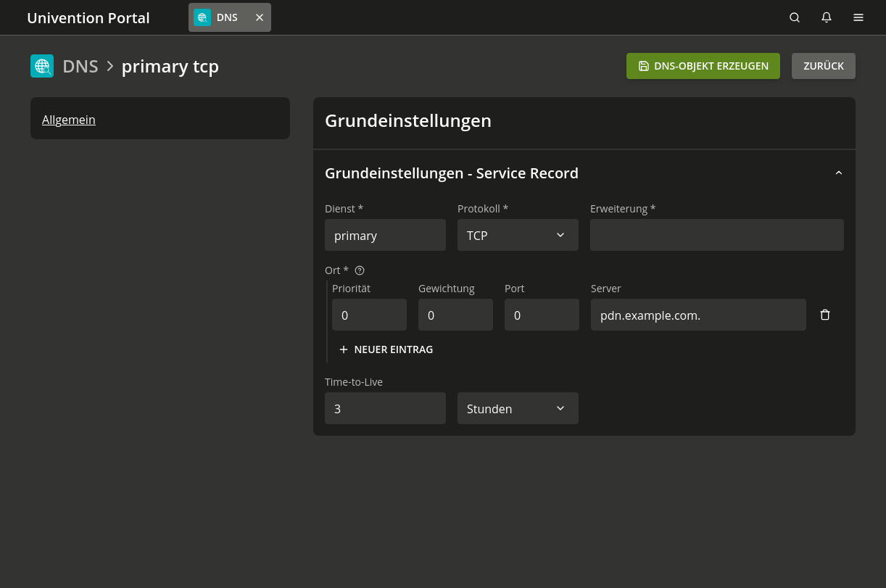Focus the Erweiterung input field
The height and width of the screenshot is (588, 886).
[716, 235]
